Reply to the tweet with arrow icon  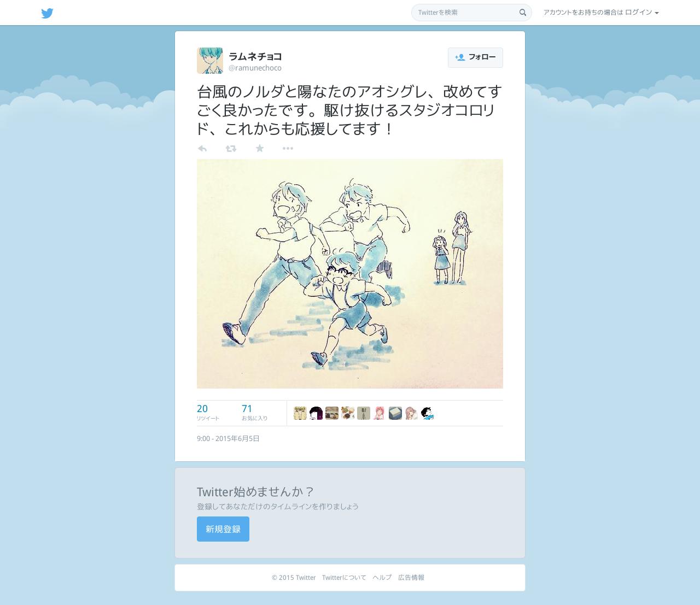pos(202,149)
